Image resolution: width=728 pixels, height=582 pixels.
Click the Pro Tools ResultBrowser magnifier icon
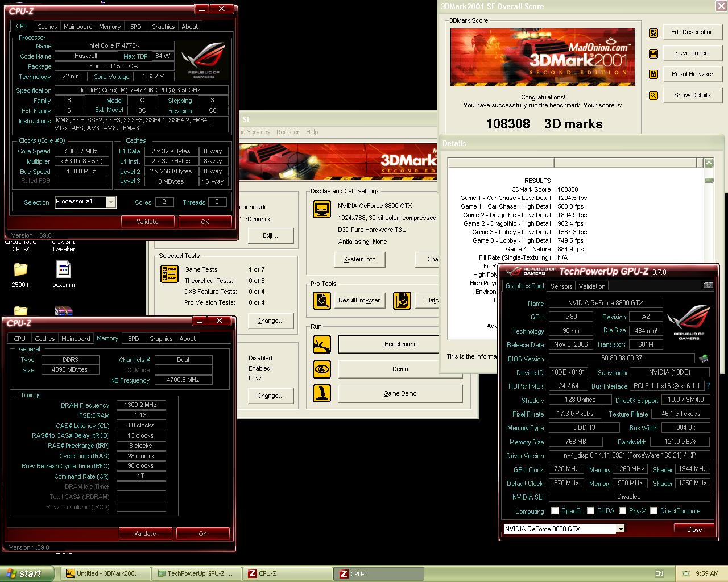coord(322,300)
